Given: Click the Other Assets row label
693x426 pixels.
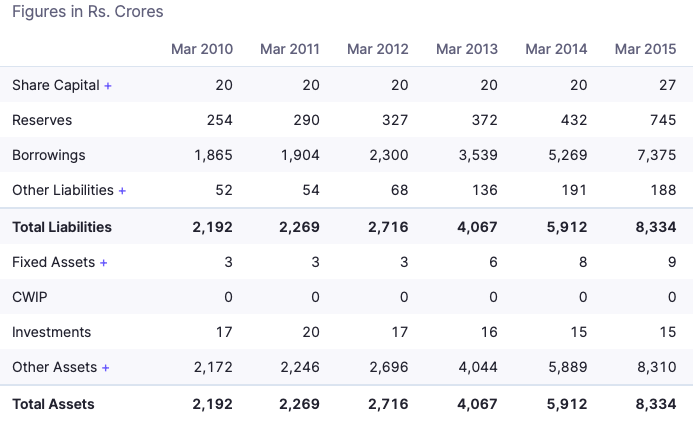Looking at the screenshot, I should coord(54,368).
